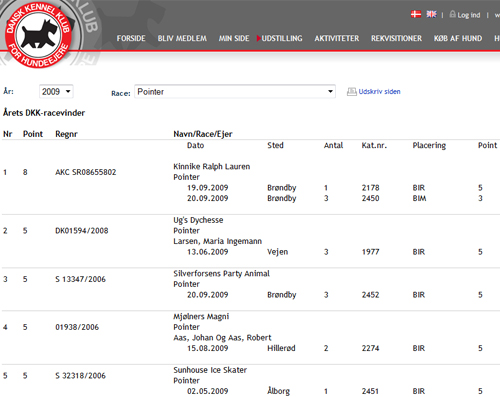
Task: Click the red arrow marker before UDSTILLING
Action: (x=258, y=38)
